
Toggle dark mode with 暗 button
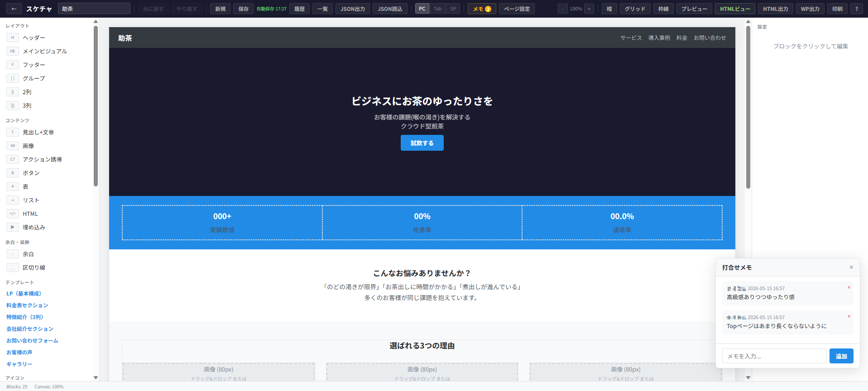609,9
